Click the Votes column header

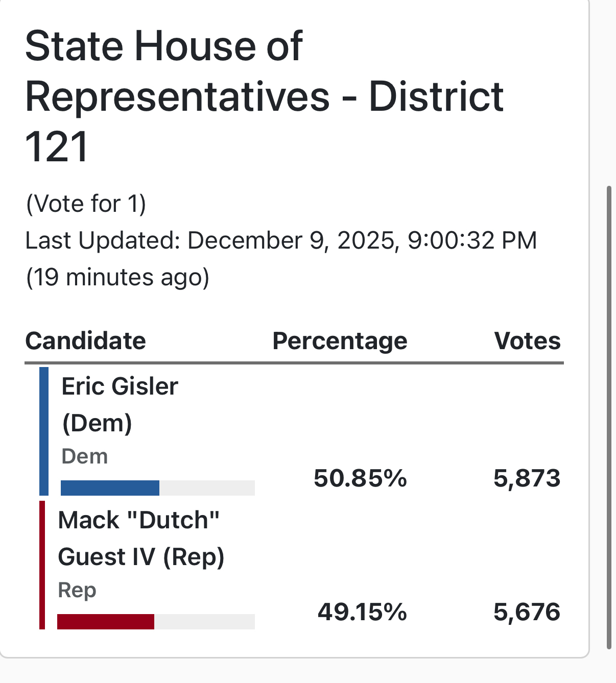(527, 340)
